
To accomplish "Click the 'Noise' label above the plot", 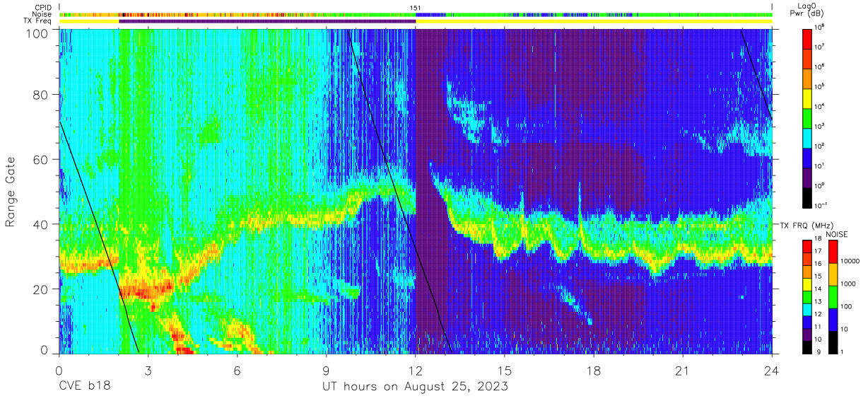I will click(43, 14).
